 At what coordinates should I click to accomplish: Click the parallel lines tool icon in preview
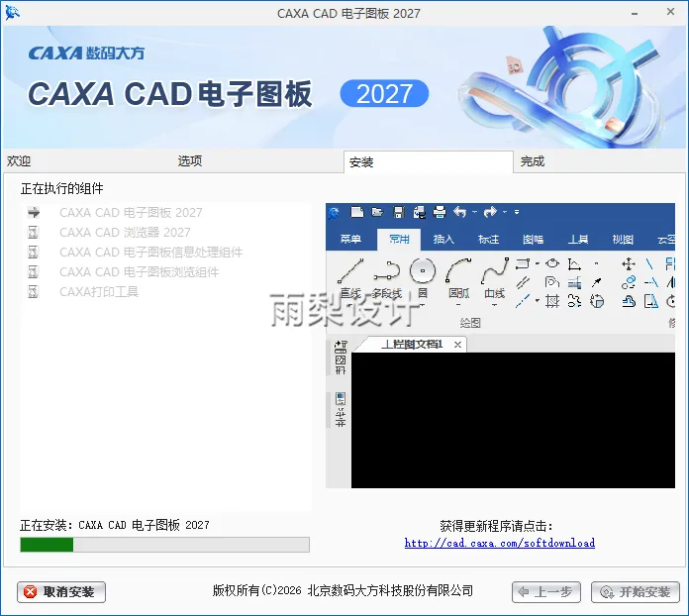523,282
